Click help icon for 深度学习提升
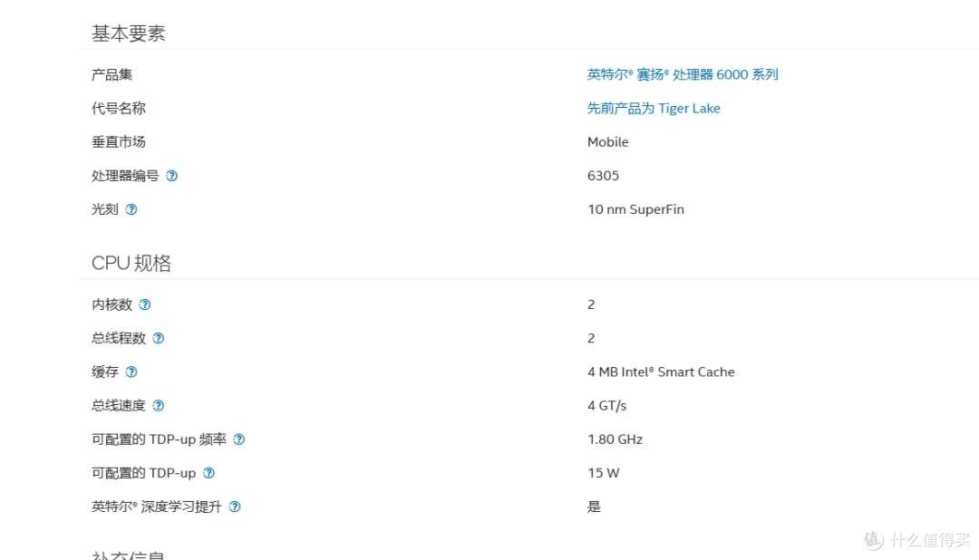 (x=235, y=507)
